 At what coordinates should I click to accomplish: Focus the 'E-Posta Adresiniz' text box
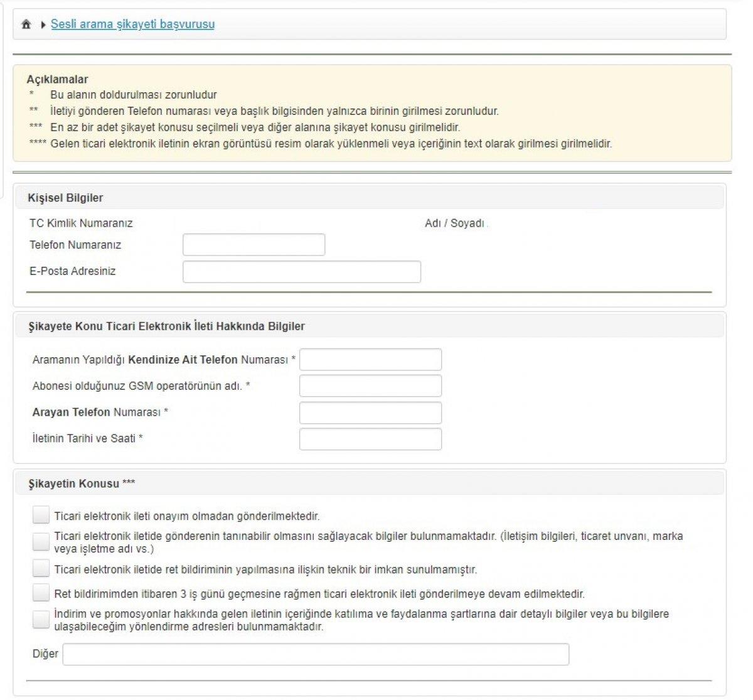301,272
